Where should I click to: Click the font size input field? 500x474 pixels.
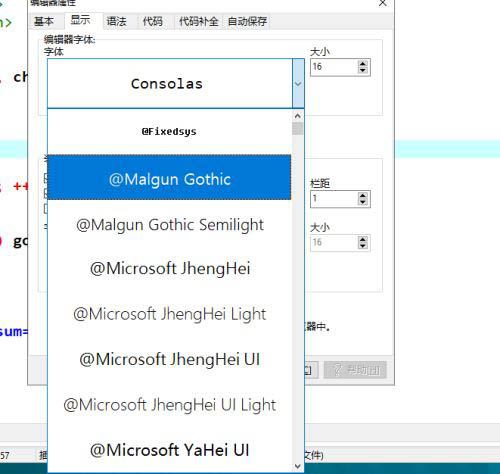pyautogui.click(x=334, y=67)
